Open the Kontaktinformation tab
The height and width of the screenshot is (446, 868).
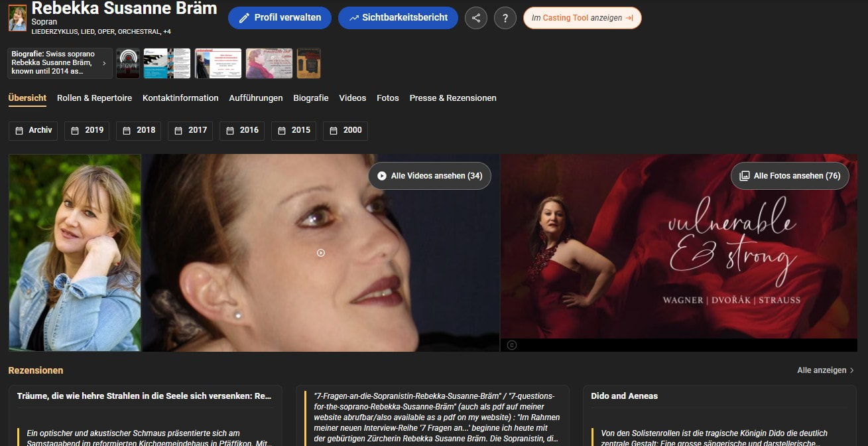180,98
